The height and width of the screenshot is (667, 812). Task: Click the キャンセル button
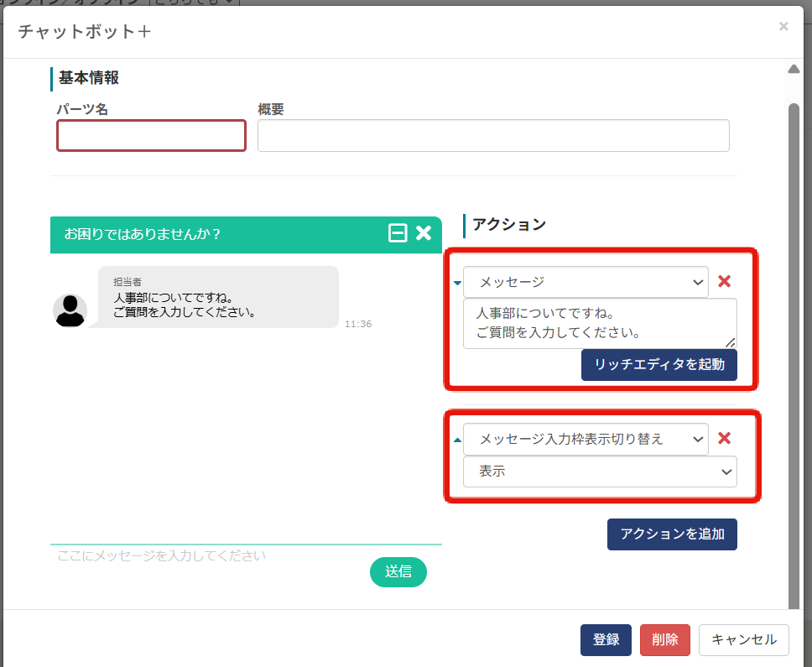click(744, 639)
